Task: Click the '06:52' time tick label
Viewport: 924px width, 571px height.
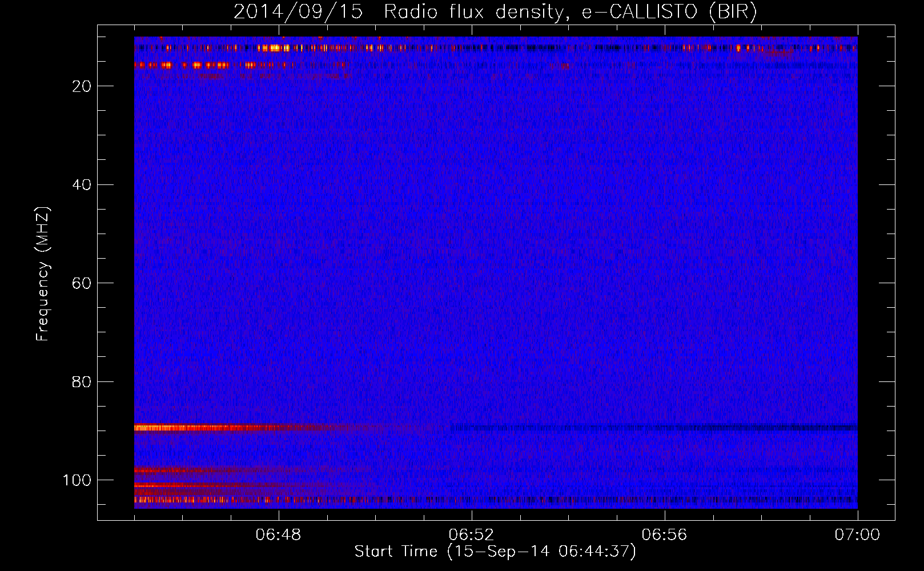Action: tap(471, 535)
